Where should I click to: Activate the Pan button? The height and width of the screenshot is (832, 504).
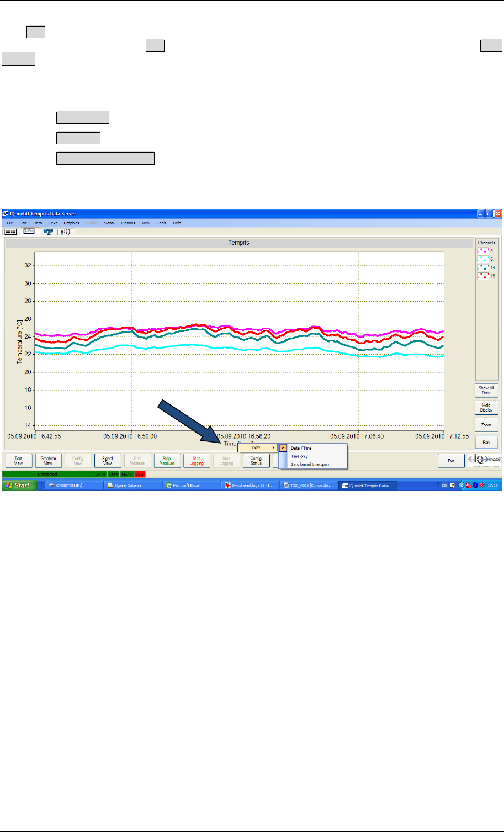(486, 442)
